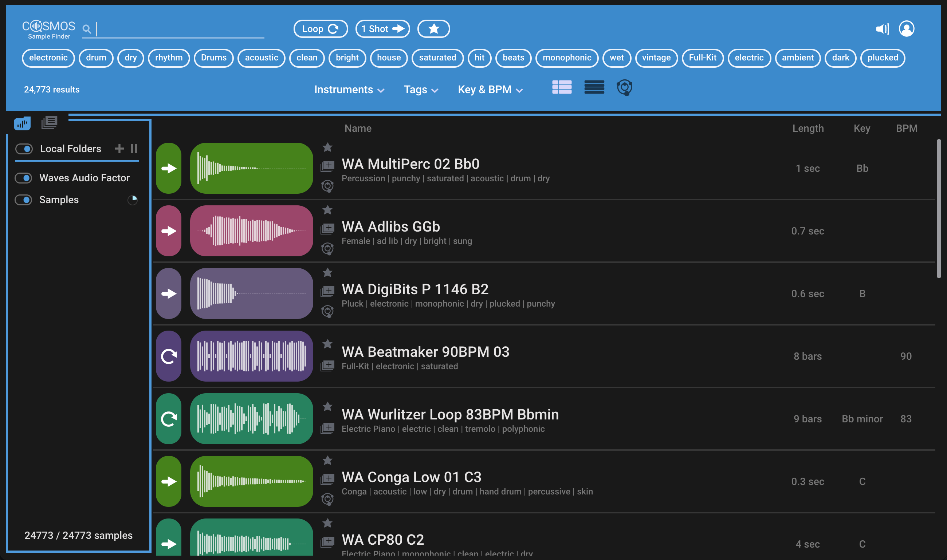
Task: Click the results list vertical scrollbar
Action: coord(939,209)
